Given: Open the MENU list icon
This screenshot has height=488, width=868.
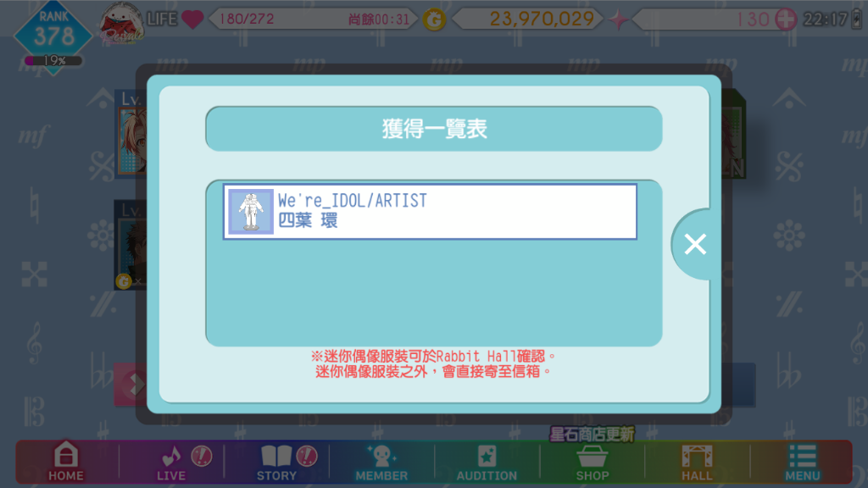Looking at the screenshot, I should (x=802, y=463).
